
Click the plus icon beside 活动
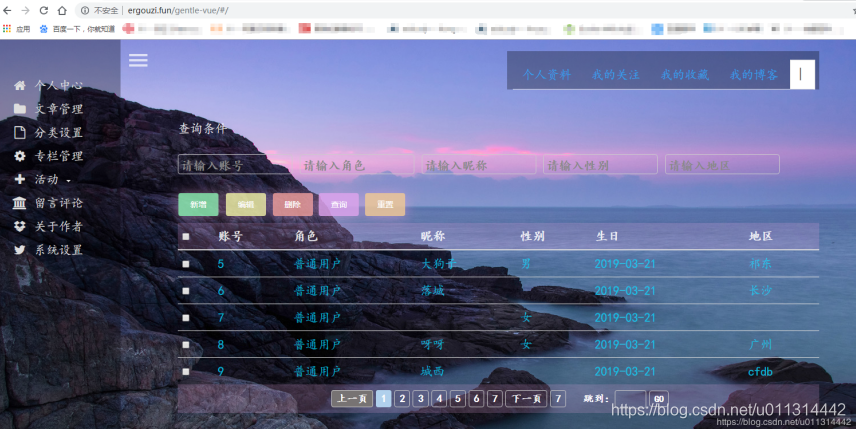(20, 179)
